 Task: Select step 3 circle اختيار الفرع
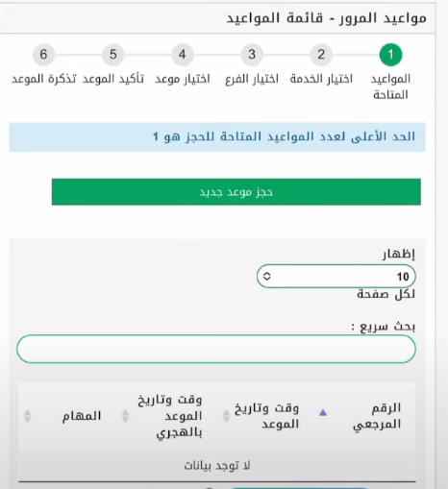(x=252, y=55)
